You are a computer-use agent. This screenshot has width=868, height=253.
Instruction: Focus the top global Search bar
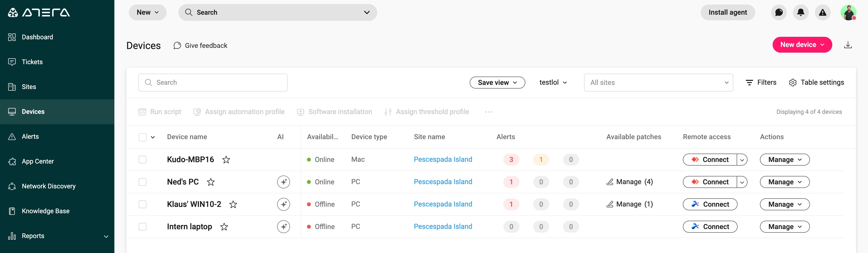[x=277, y=12]
